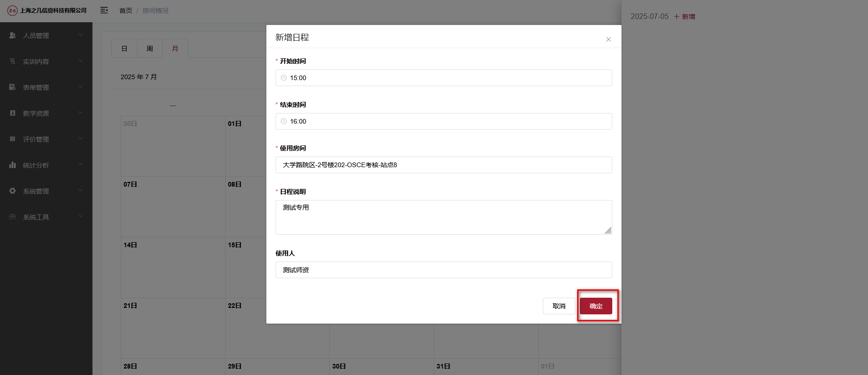Select the 31日 calendar cell

click(486, 367)
